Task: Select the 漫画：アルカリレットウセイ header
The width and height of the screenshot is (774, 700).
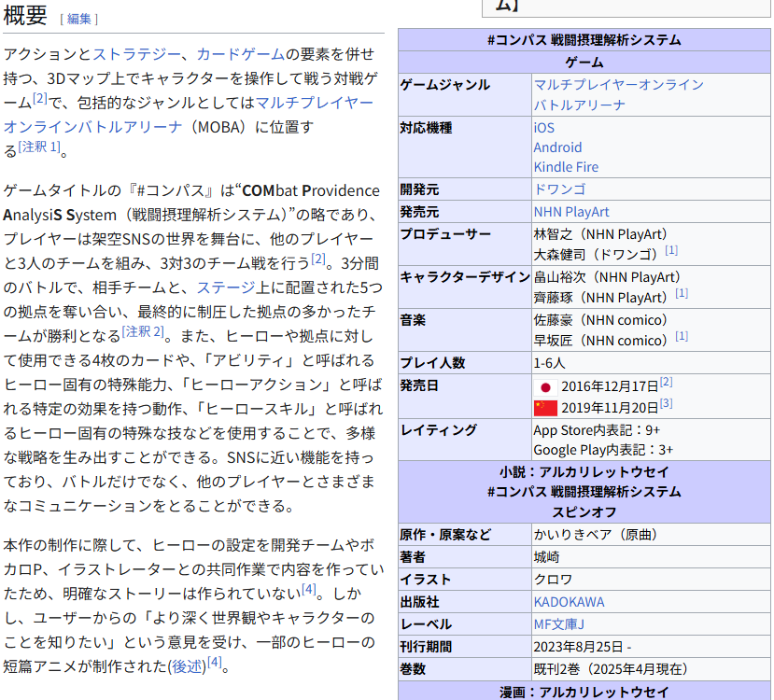Action: (x=584, y=693)
